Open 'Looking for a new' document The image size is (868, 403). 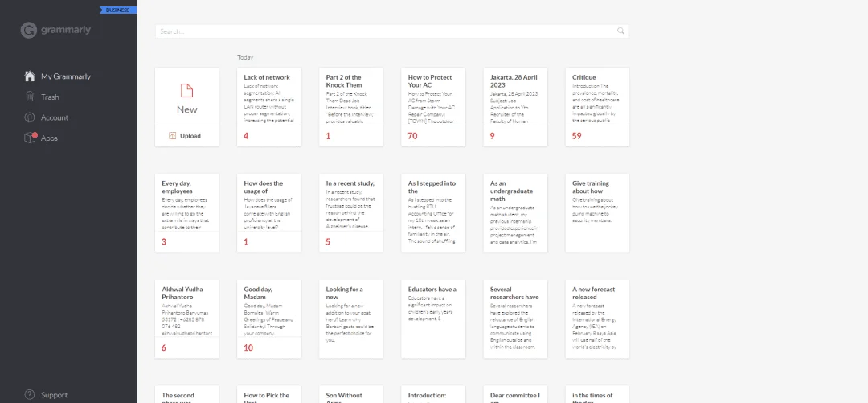[351, 319]
